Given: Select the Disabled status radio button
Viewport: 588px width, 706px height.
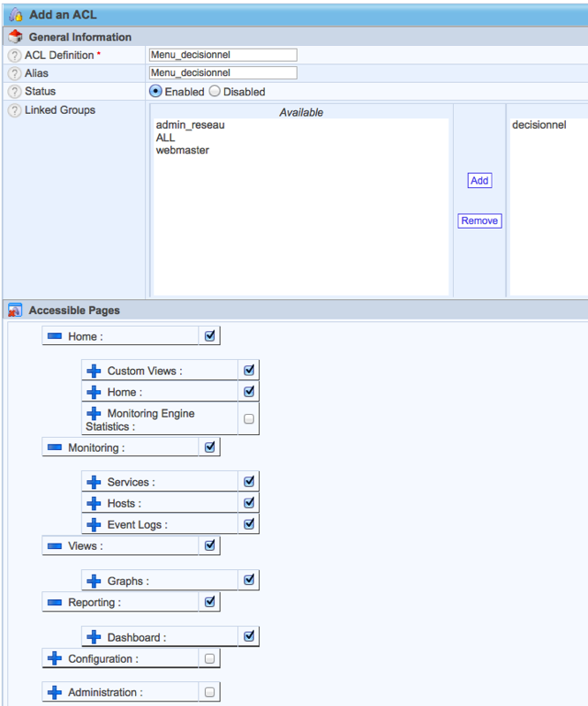Looking at the screenshot, I should 215,92.
